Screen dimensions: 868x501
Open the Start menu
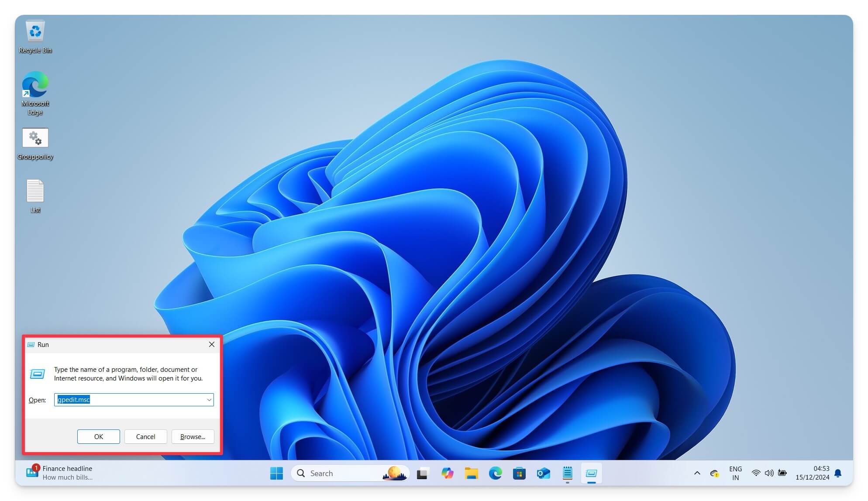(276, 473)
